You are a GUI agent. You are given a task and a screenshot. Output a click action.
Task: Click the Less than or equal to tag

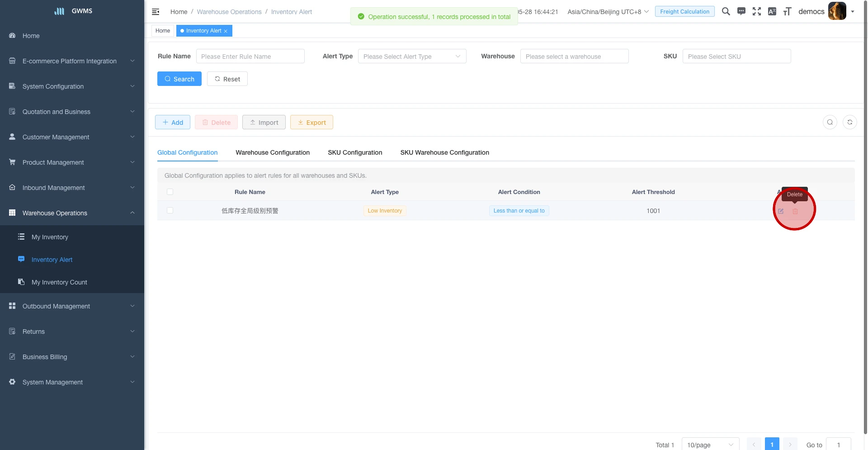click(x=519, y=211)
